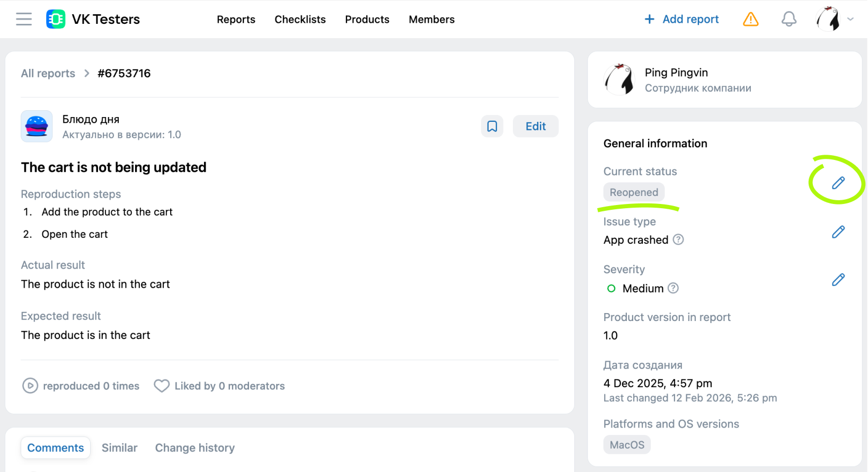
Task: Edit the issue type with the pencil
Action: point(838,231)
